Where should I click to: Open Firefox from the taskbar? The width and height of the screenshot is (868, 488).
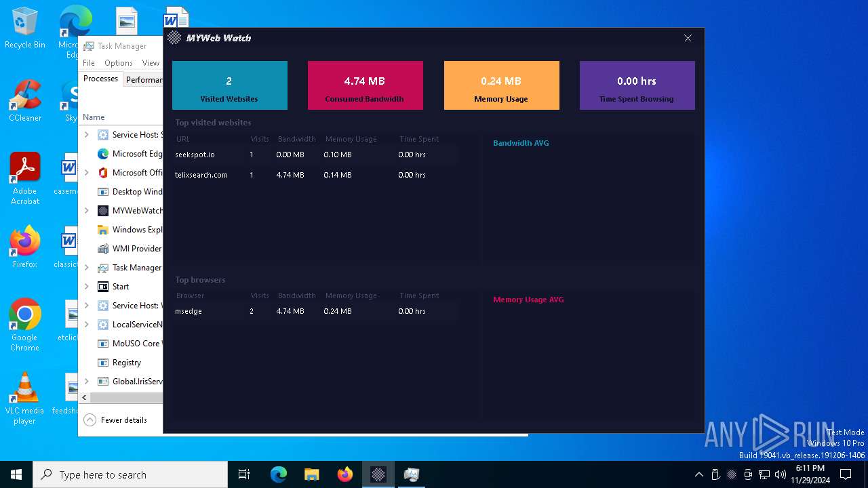pyautogui.click(x=345, y=474)
